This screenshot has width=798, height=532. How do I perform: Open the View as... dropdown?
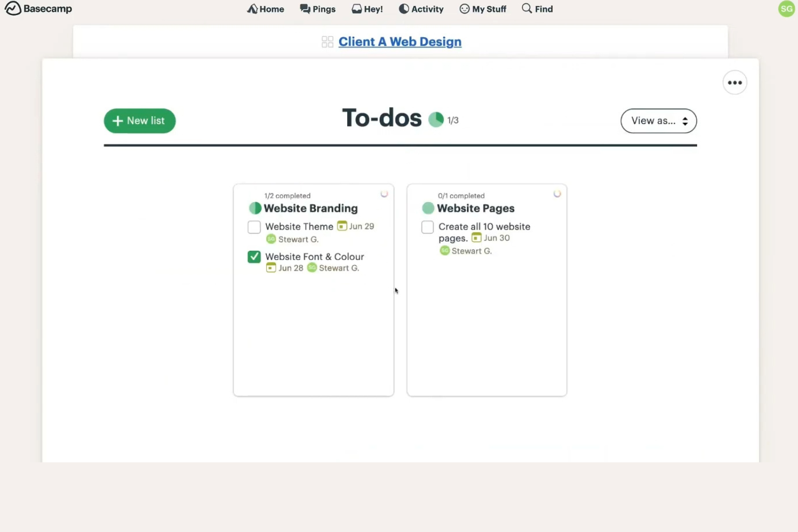click(x=658, y=121)
